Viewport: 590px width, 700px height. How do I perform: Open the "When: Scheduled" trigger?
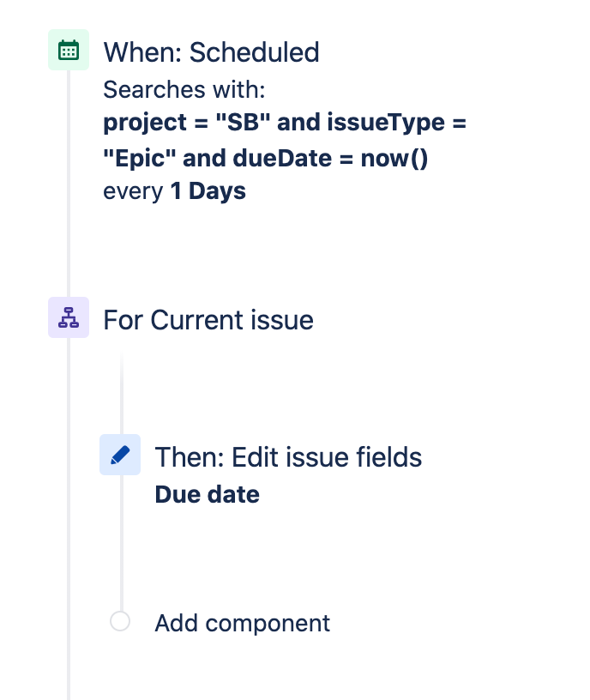click(211, 52)
